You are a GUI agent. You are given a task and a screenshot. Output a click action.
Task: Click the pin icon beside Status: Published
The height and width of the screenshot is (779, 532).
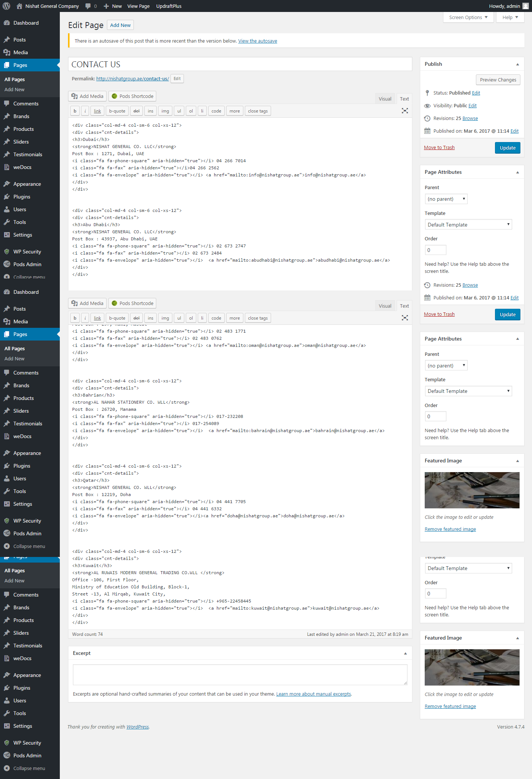tap(427, 93)
